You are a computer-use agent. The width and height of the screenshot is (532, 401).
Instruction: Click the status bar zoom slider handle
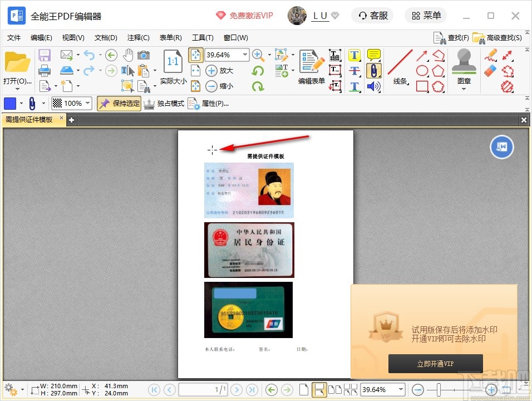[439, 390]
